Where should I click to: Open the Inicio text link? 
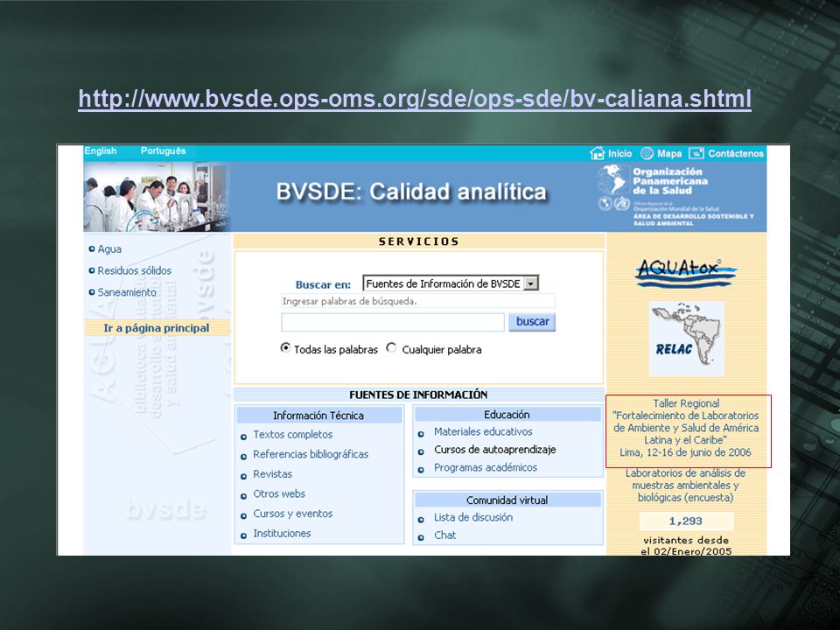(x=619, y=154)
